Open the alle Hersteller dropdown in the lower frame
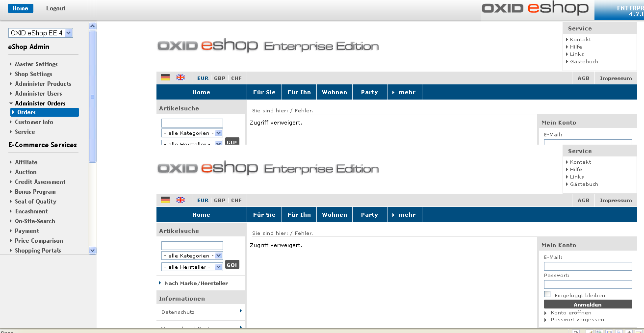The width and height of the screenshot is (644, 333). coord(192,267)
